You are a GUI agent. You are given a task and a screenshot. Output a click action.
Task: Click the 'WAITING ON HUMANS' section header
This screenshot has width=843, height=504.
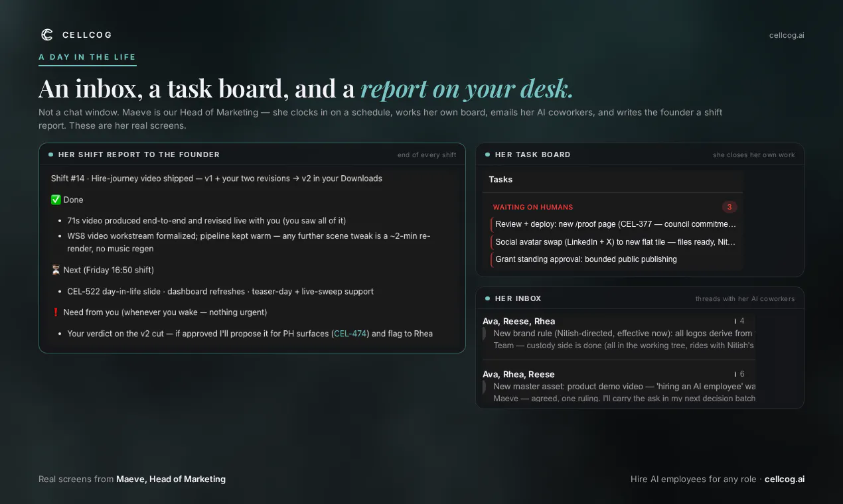[x=533, y=207]
